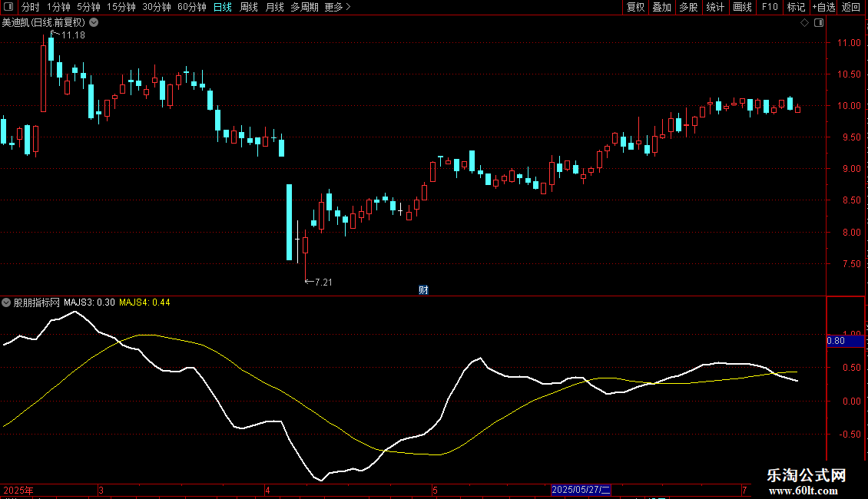This screenshot has width=868, height=499.
Task: Click the 11.18 high price label
Action: click(73, 35)
